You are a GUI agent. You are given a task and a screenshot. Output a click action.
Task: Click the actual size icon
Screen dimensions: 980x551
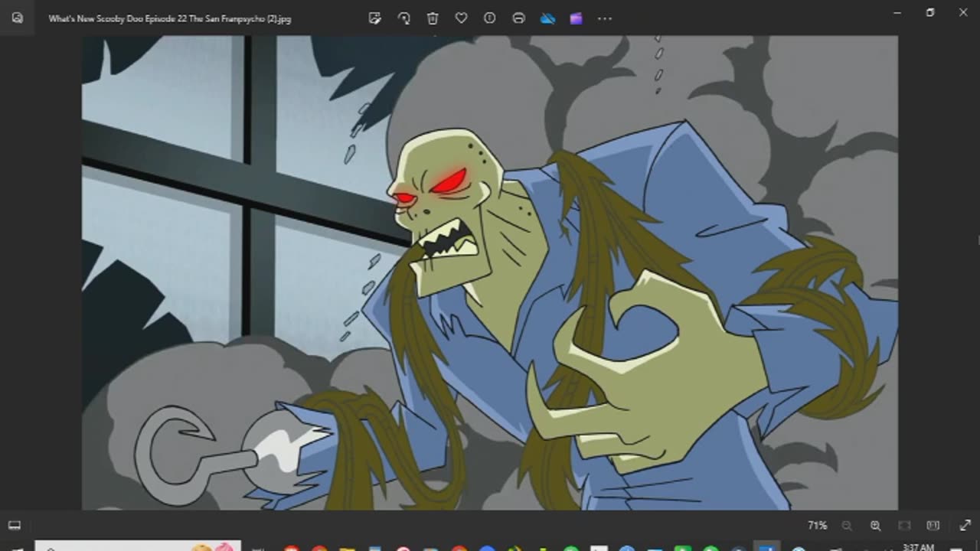pyautogui.click(x=933, y=526)
